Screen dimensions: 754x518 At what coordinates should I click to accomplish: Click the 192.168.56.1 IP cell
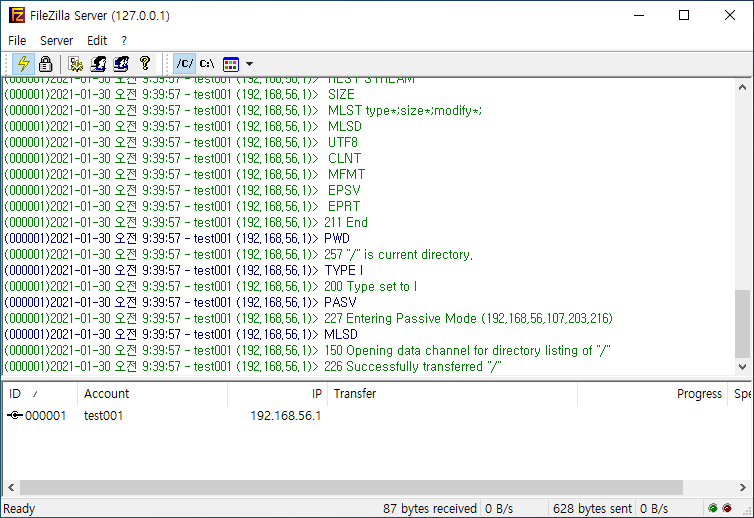coord(286,416)
